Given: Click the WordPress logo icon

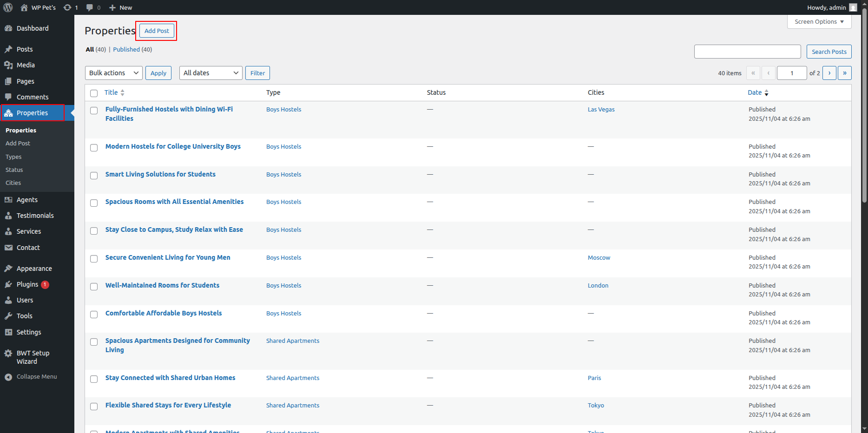Looking at the screenshot, I should 8,7.
